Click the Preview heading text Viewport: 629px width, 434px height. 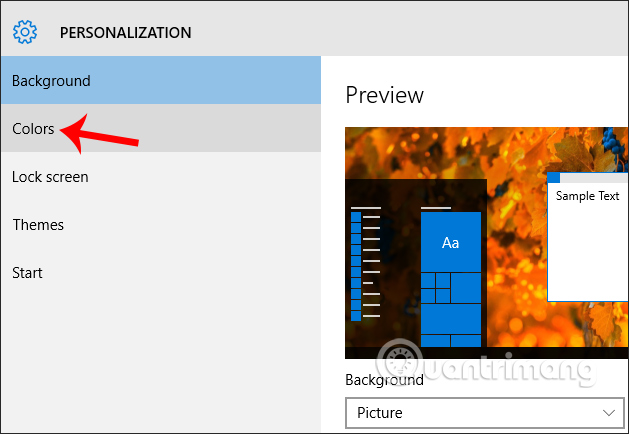(x=384, y=95)
